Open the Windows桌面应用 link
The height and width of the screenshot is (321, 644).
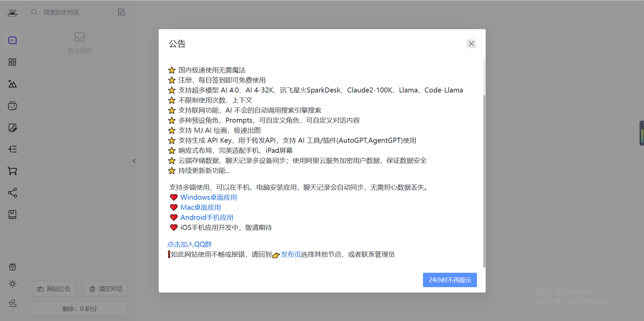pos(208,197)
